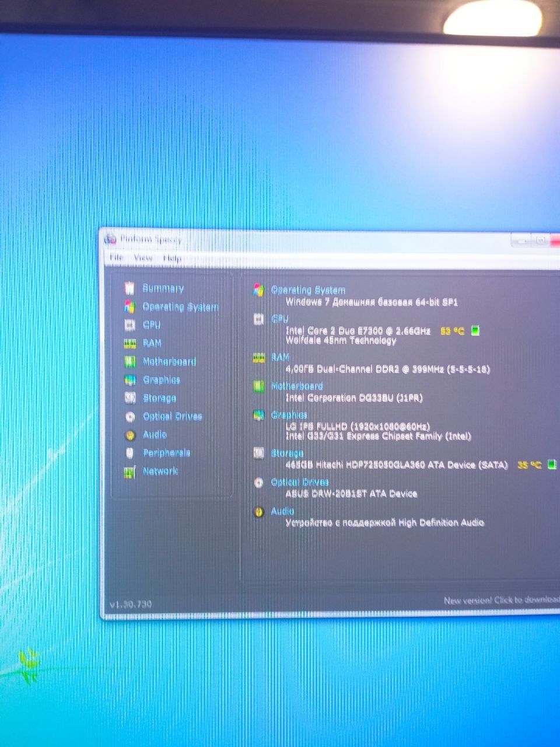Screen dimensions: 560x747
Task: Select Optical Drives in the sidebar
Action: [173, 417]
